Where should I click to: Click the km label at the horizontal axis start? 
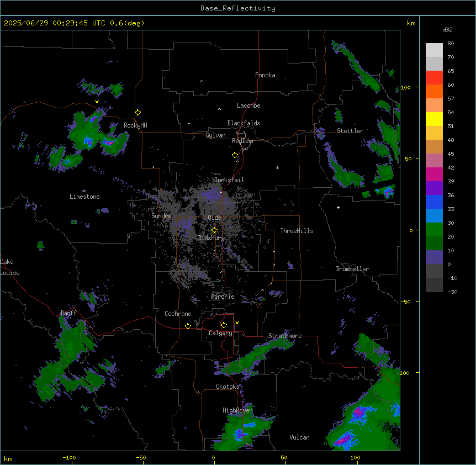click(x=8, y=458)
